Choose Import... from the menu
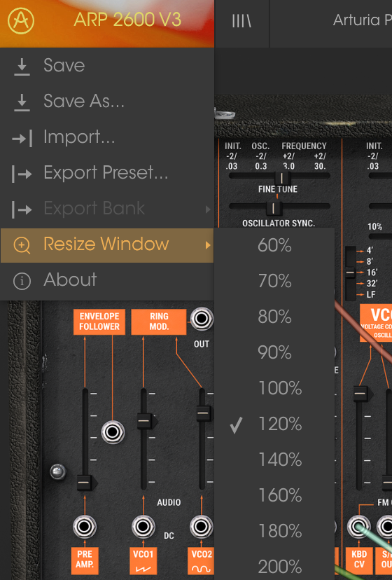392x580 pixels. (107, 137)
